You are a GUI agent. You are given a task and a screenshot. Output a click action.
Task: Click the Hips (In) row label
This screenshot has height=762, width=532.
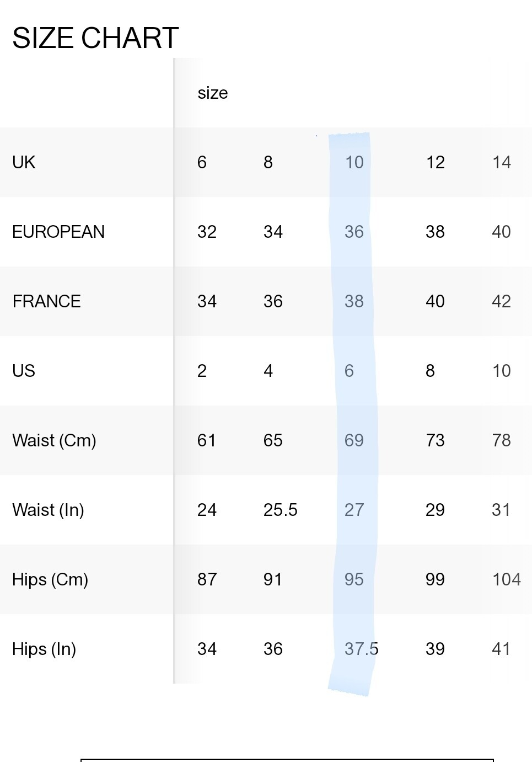[x=44, y=649]
